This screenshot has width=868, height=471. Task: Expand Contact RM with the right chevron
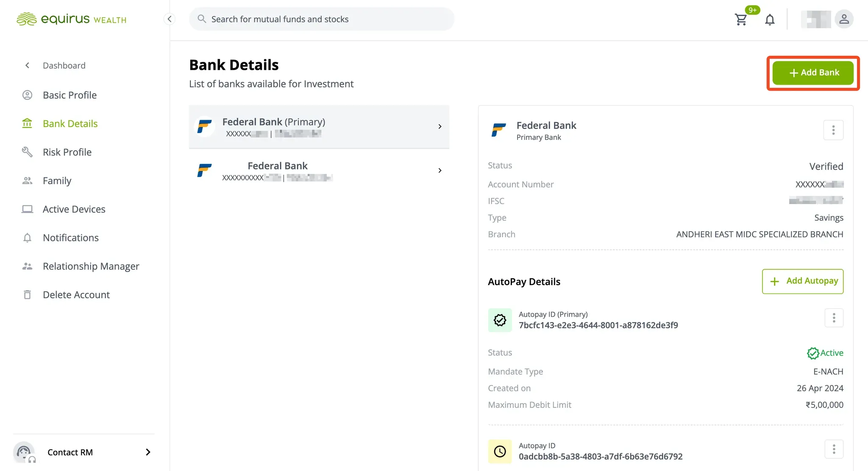[x=148, y=452]
